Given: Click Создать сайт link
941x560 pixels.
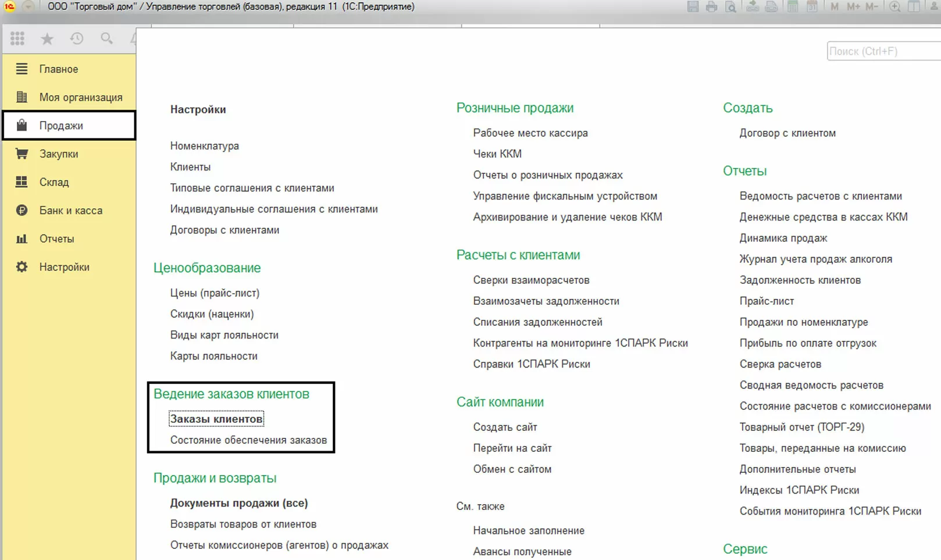Looking at the screenshot, I should tap(505, 427).
